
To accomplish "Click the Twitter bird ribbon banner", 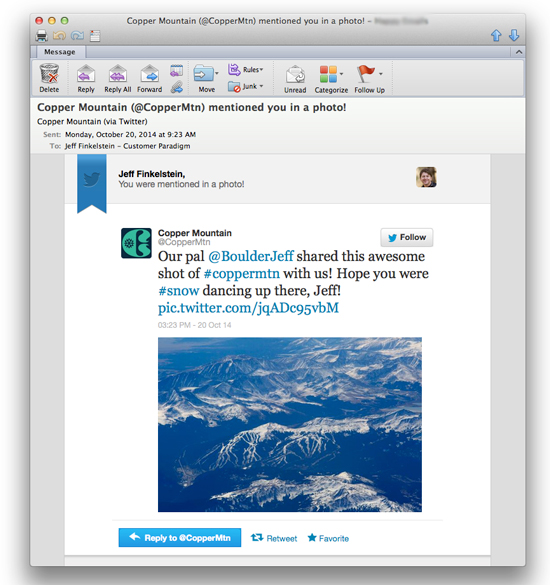I will (x=92, y=184).
